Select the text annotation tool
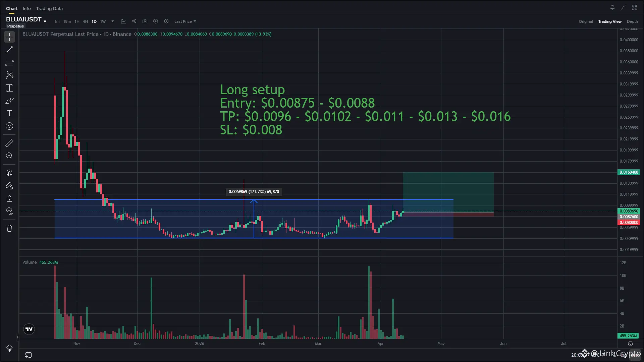This screenshot has width=644, height=362. [9, 113]
